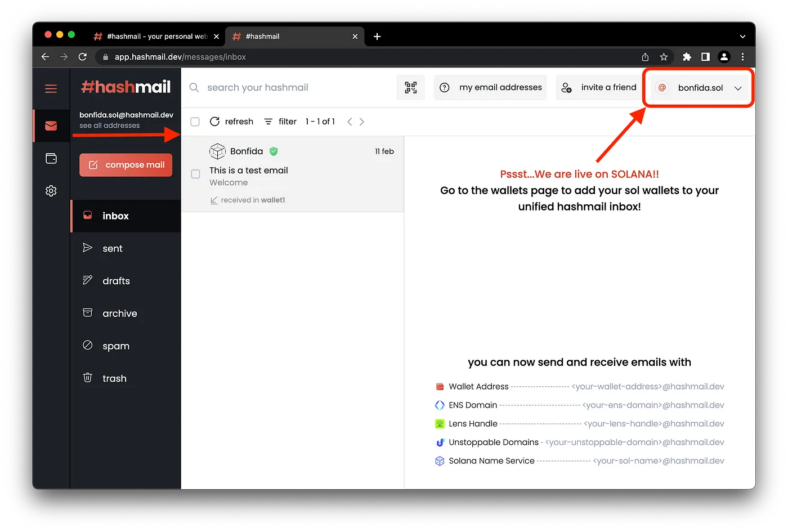Open the drafts folder
788x532 pixels.
[x=126, y=281]
